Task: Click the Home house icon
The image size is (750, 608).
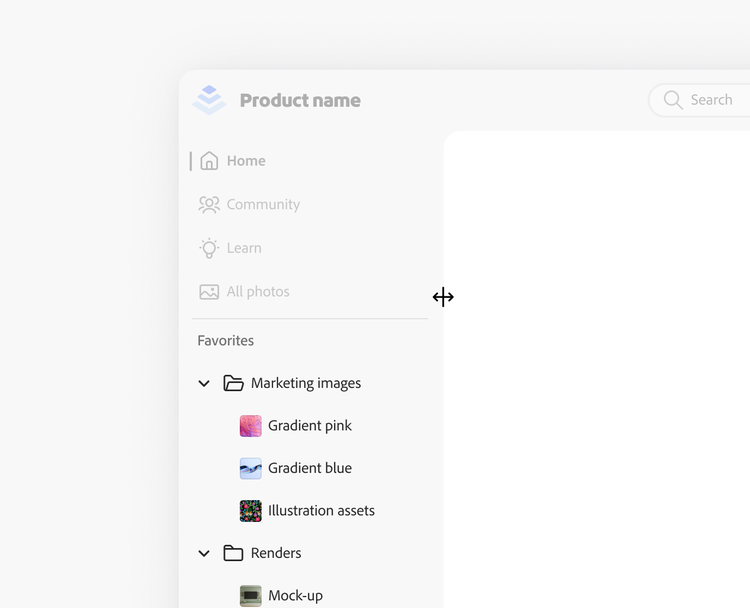Action: pos(209,161)
